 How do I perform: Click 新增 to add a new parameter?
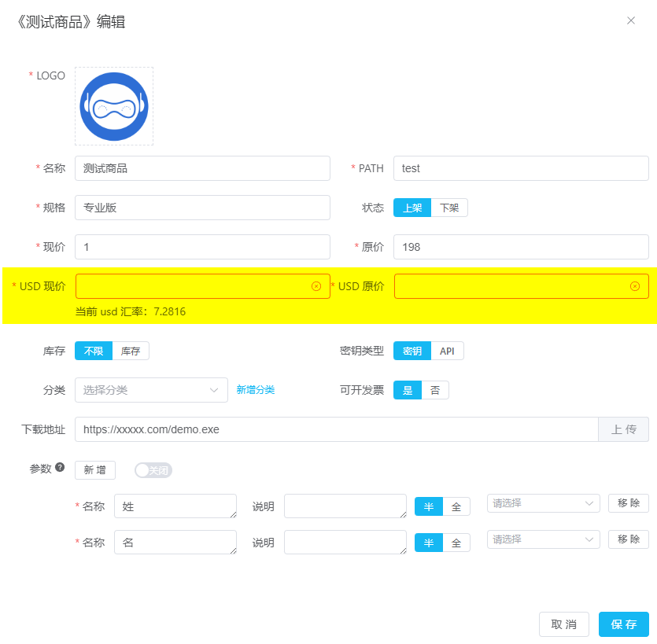click(x=94, y=469)
